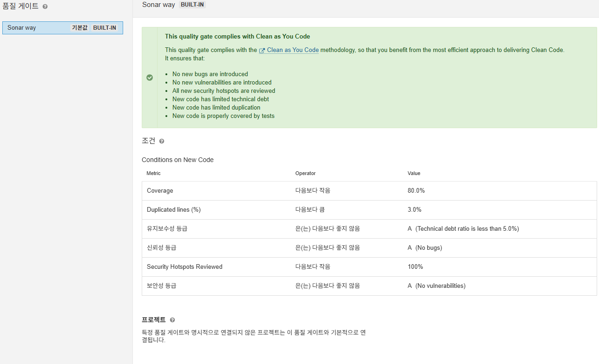Click the external link icon before Clean as You Code

262,51
